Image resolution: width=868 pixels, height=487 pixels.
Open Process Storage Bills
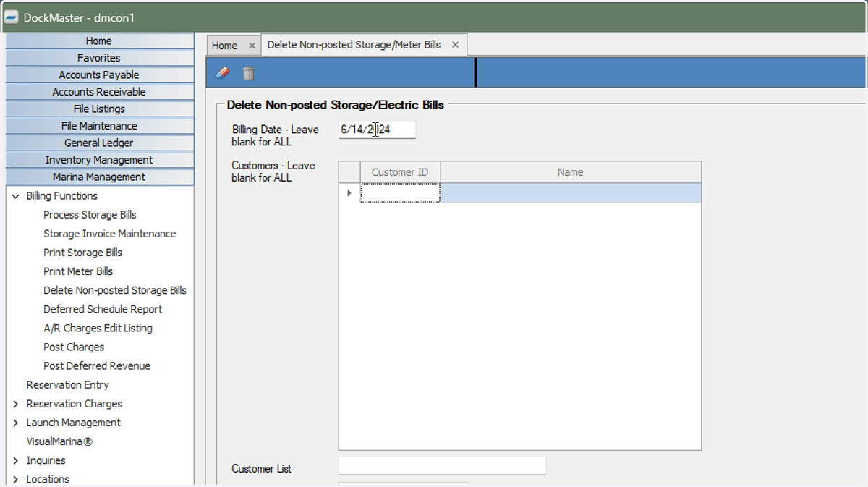point(90,215)
